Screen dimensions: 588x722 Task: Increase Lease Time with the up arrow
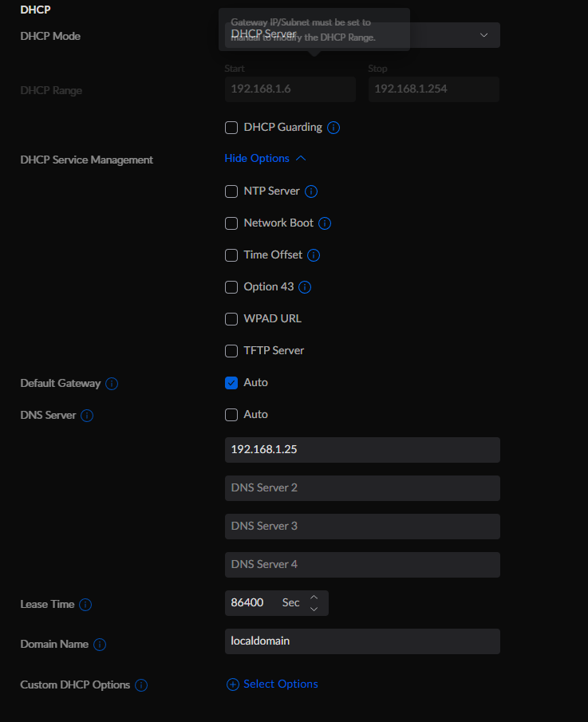pyautogui.click(x=314, y=597)
